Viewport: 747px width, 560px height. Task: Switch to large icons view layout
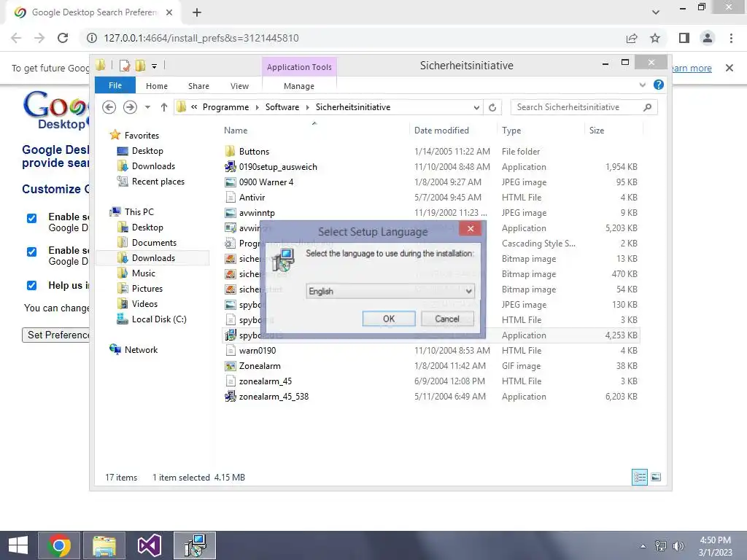[656, 477]
